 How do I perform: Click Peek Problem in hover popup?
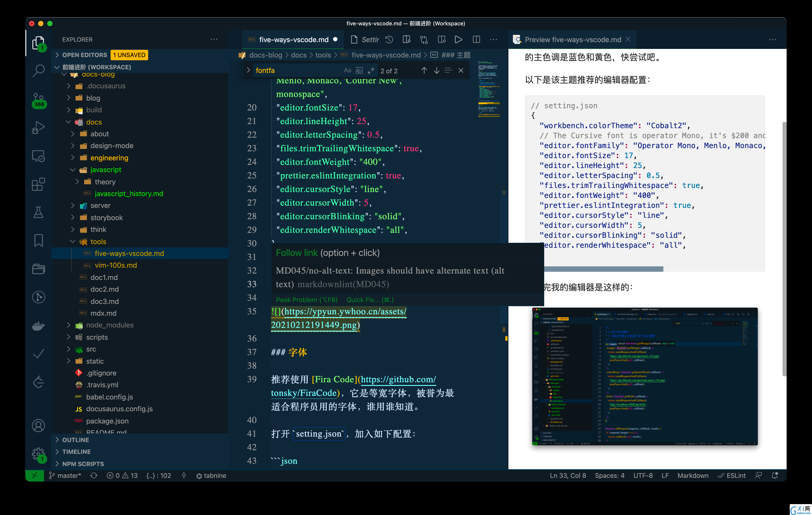(307, 300)
